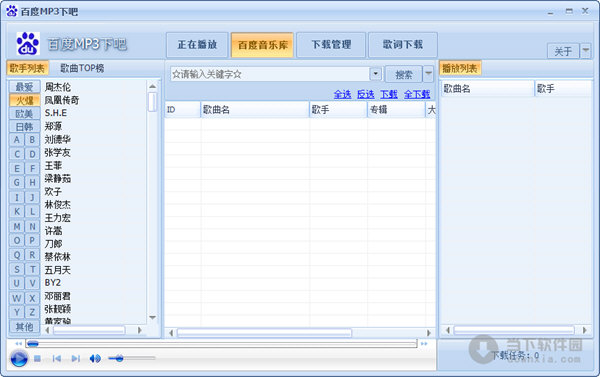Switch to the 百度音乐库 tab
Screen dimensions: 600x377
pyautogui.click(x=262, y=45)
